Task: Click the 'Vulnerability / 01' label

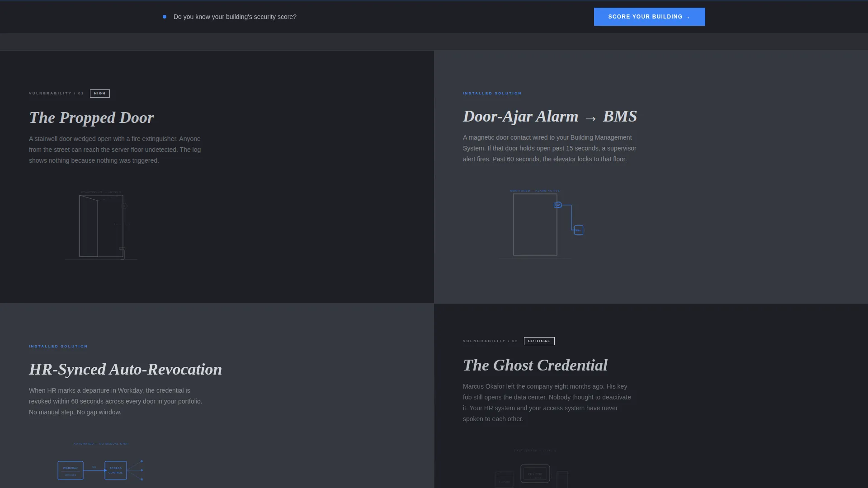Action: (x=57, y=94)
